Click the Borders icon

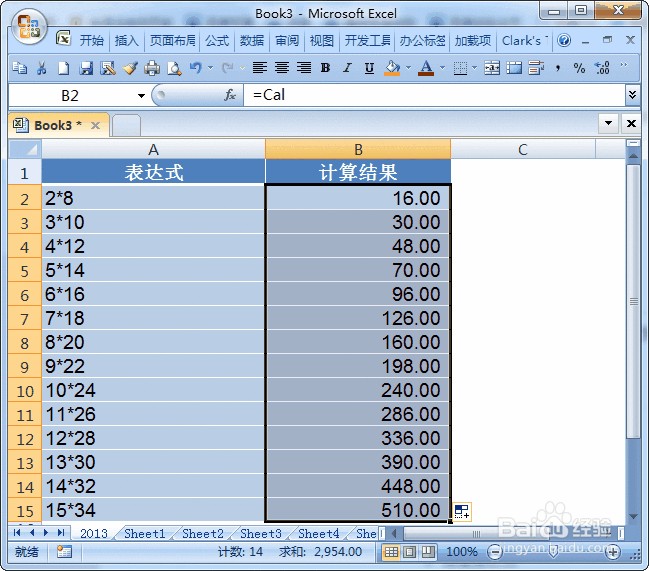click(460, 67)
